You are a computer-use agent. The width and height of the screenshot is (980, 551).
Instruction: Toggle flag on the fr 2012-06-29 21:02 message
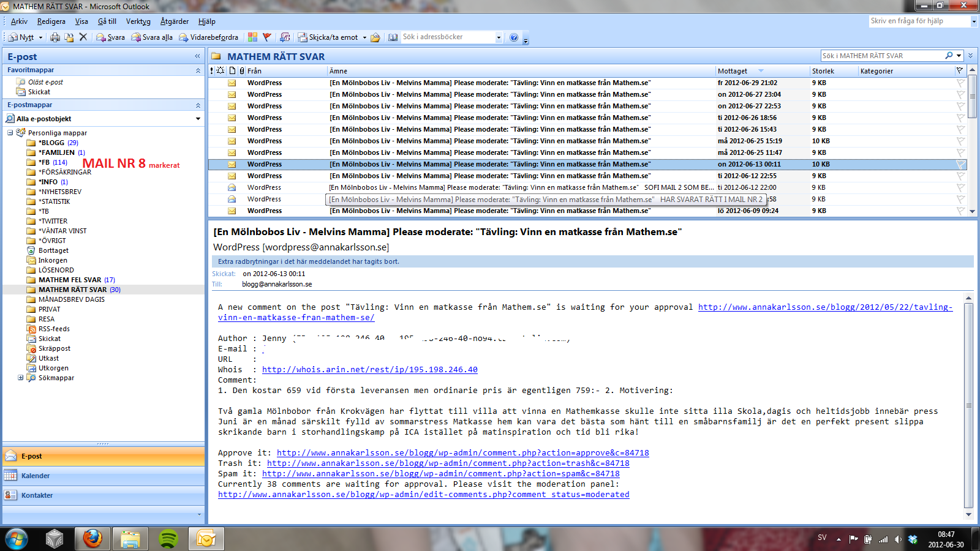coord(960,83)
